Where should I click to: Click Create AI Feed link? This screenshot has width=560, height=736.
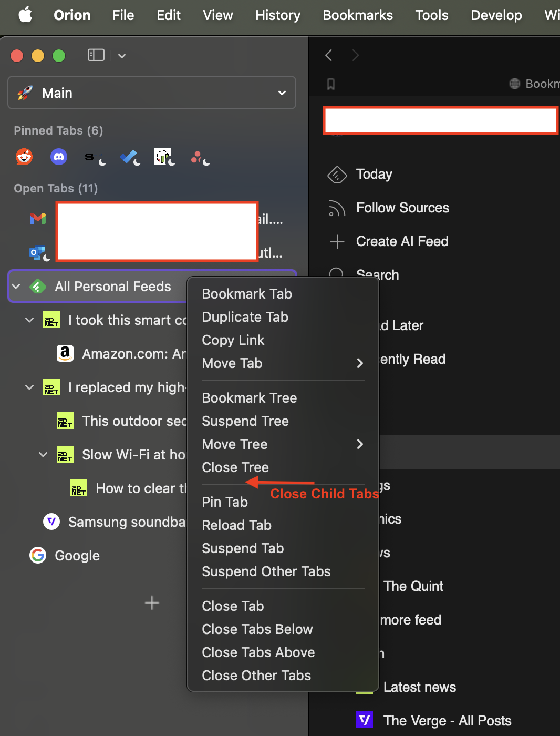tap(402, 241)
